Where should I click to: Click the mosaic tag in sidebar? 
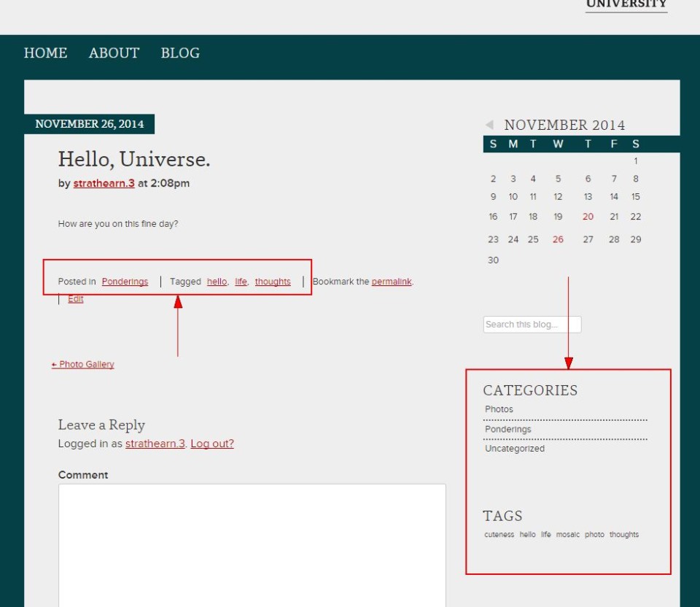(567, 534)
